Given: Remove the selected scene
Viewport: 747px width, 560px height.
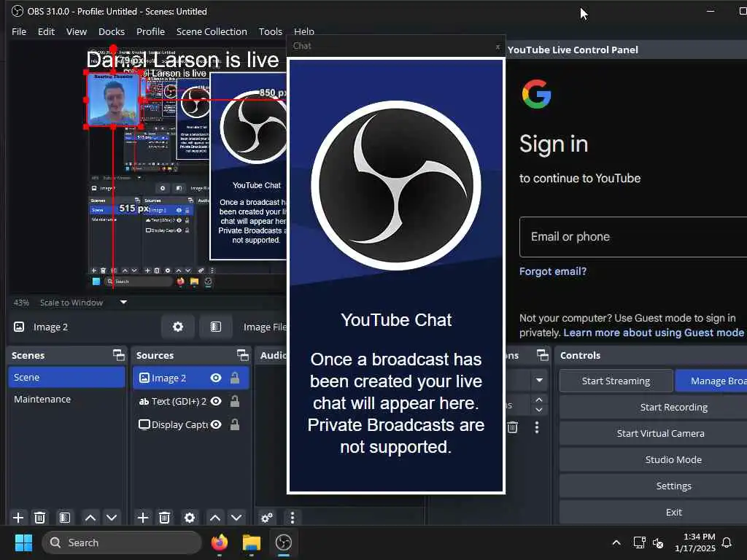Looking at the screenshot, I should [x=40, y=518].
